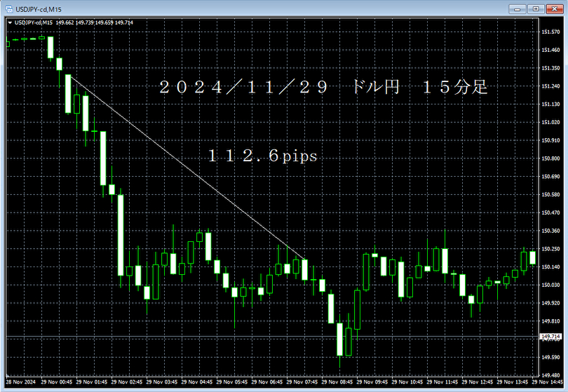568x392 pixels.
Task: Click price level 149.590 on the scale
Action: tap(550, 357)
